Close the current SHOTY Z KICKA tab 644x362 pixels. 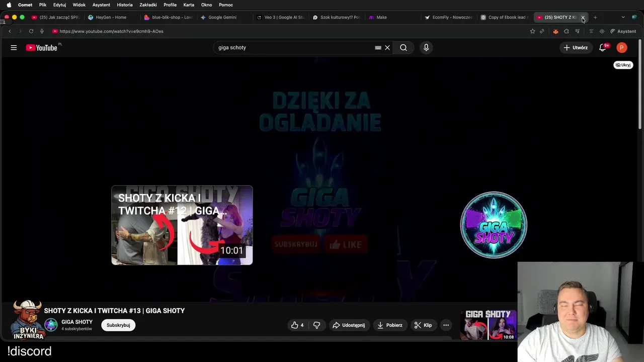pos(583,17)
